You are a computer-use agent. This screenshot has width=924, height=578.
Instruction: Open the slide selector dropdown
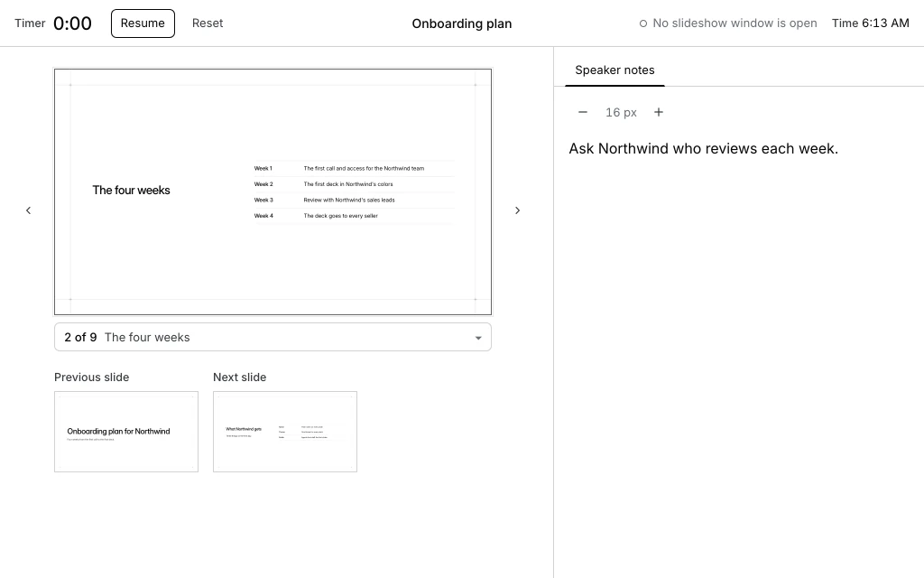click(273, 338)
